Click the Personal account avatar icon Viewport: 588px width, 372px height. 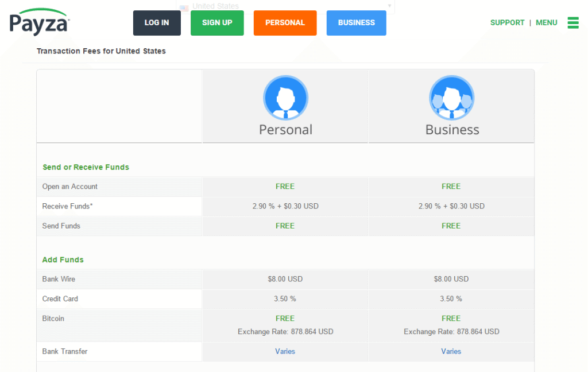click(286, 98)
